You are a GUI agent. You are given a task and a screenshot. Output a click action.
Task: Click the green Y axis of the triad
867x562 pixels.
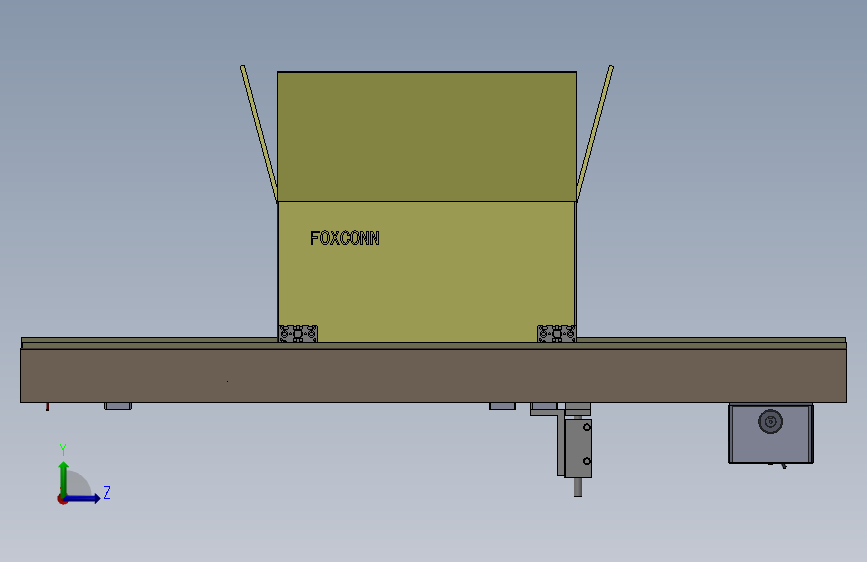coord(64,478)
